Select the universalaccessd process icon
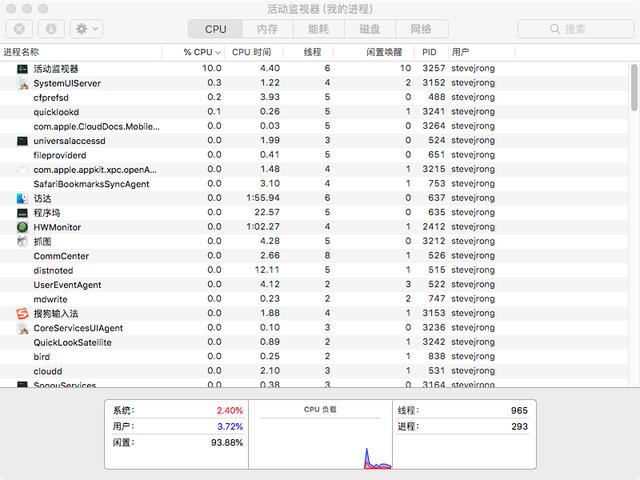Screen dimensions: 640x480 [22, 141]
